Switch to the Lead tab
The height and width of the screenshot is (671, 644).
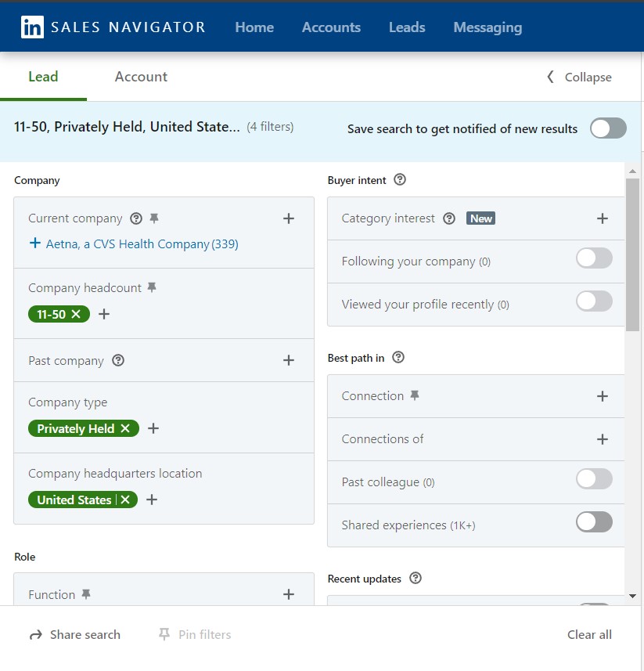(43, 77)
